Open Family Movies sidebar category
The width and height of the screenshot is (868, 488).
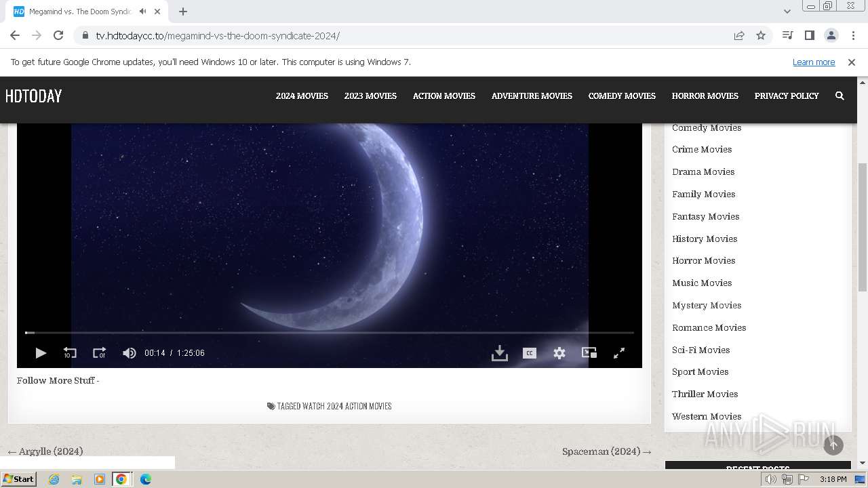(x=704, y=195)
